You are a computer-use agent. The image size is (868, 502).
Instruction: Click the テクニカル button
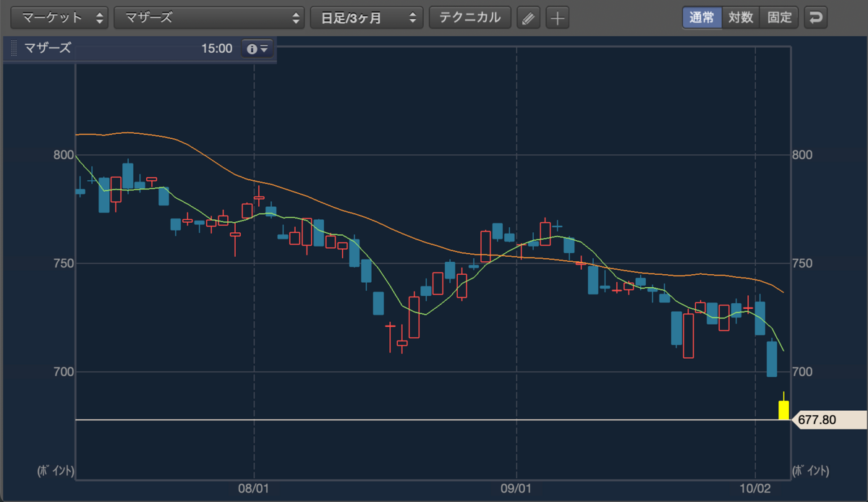[470, 18]
